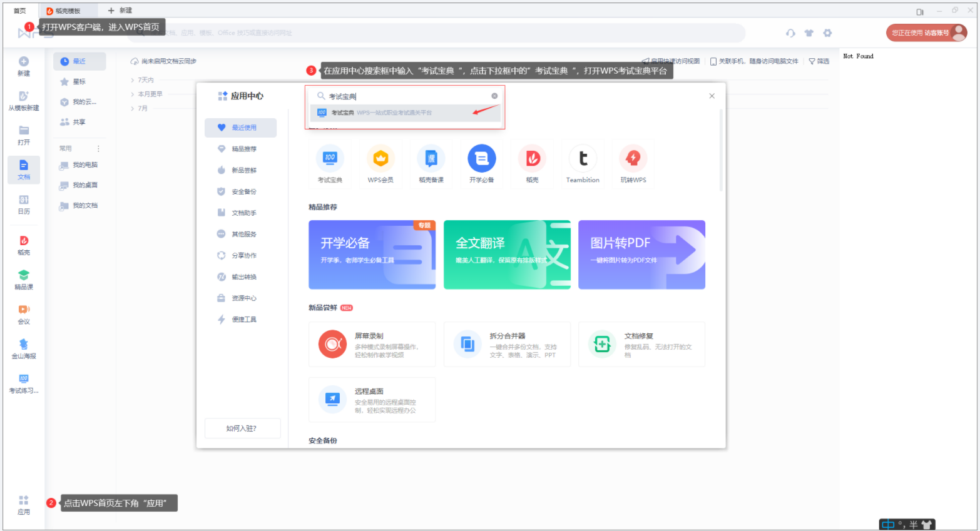Click 关联手机，随身访问电脑文件 link
980x531 pixels.
754,61
